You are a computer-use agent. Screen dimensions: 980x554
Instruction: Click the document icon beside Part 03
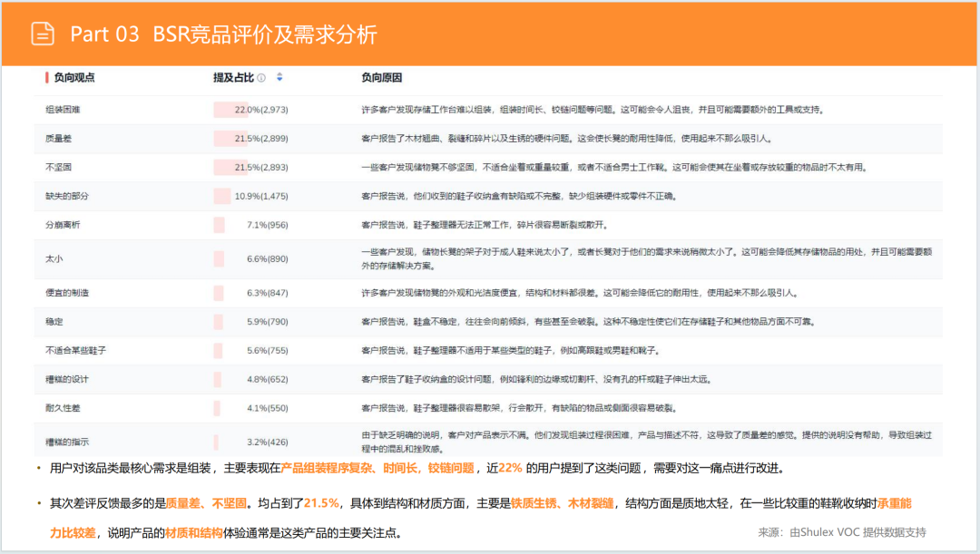tap(43, 34)
